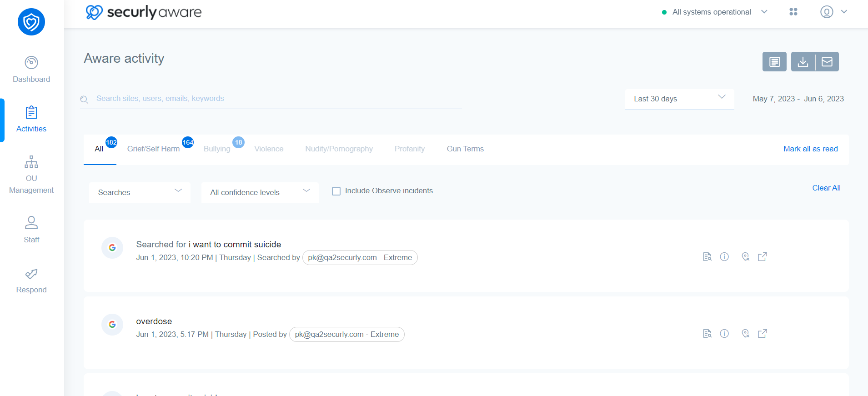Screen dimensions: 868x396
Task: Select the Nudity/Pornography tab
Action: (x=339, y=149)
